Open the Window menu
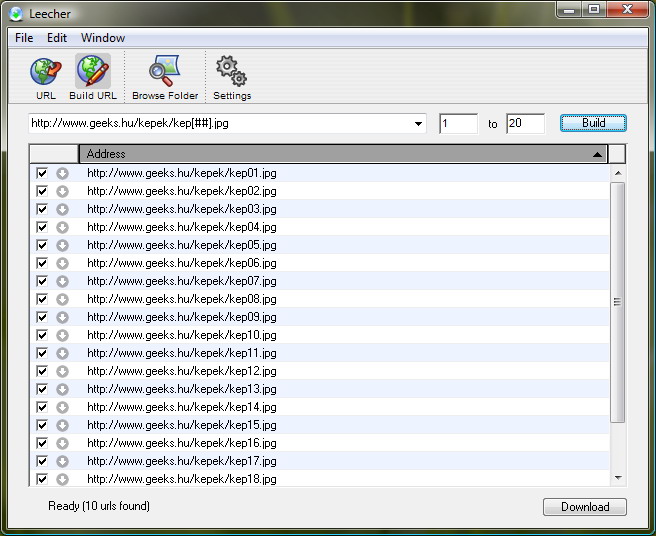656x536 pixels. [103, 38]
